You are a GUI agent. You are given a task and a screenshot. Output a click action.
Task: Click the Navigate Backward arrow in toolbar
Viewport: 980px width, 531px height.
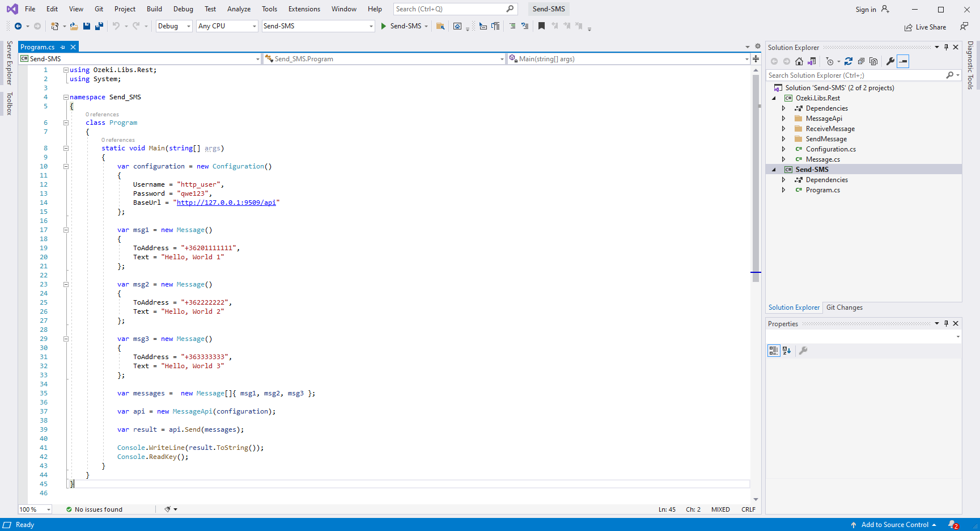pyautogui.click(x=18, y=26)
